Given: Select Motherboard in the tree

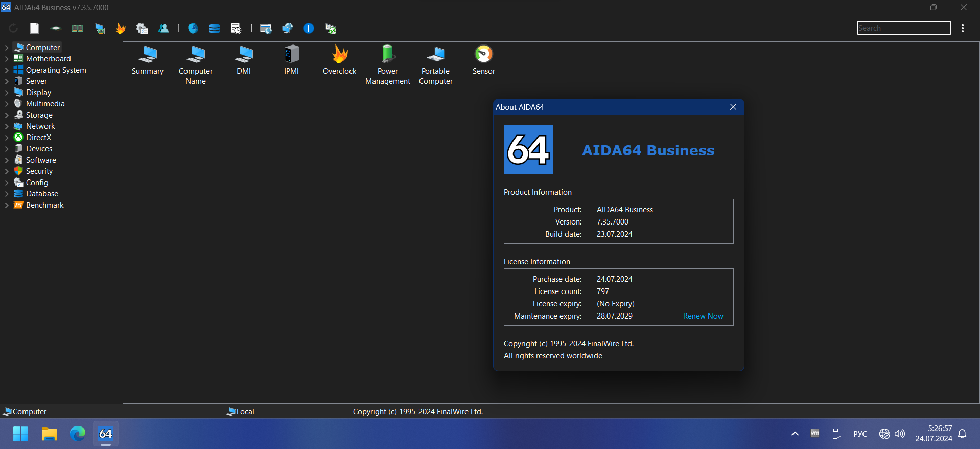Looking at the screenshot, I should click(48, 59).
